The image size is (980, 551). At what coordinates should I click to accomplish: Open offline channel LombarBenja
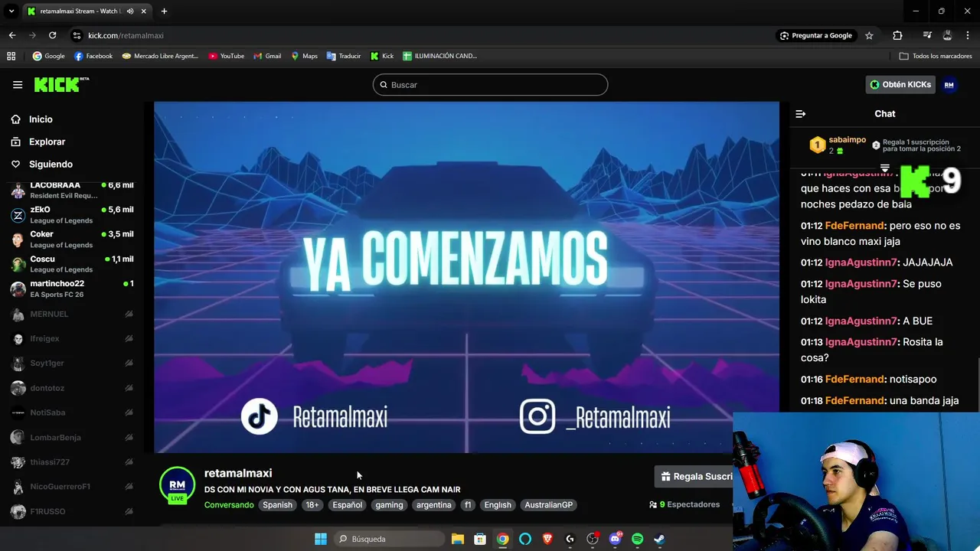(x=73, y=437)
